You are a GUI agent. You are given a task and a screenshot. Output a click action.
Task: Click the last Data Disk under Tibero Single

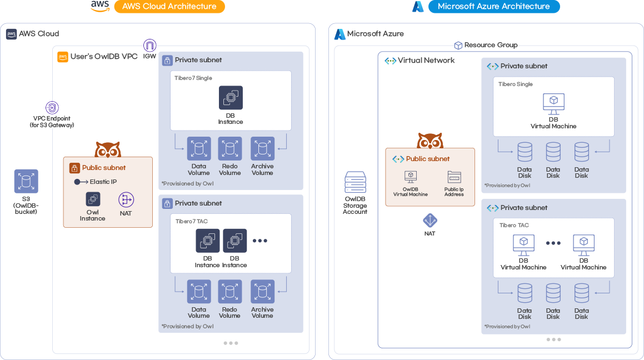(x=582, y=152)
